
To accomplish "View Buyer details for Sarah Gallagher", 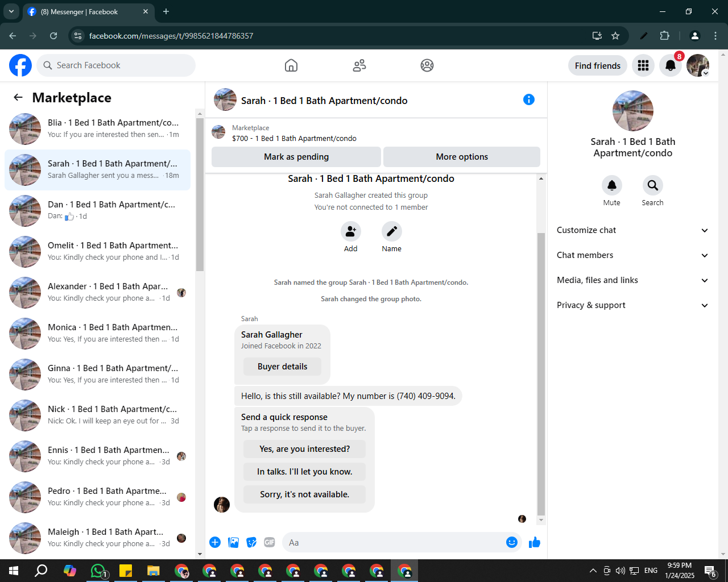I will [x=282, y=367].
